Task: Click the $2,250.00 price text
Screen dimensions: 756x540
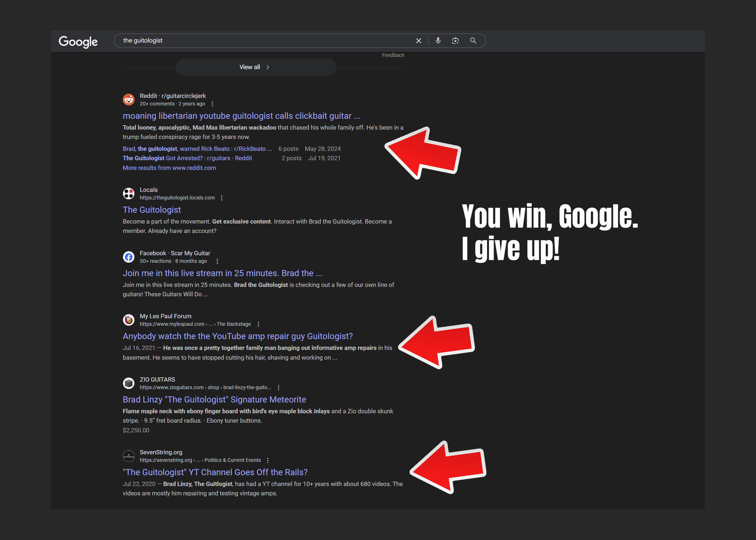Action: pyautogui.click(x=136, y=430)
